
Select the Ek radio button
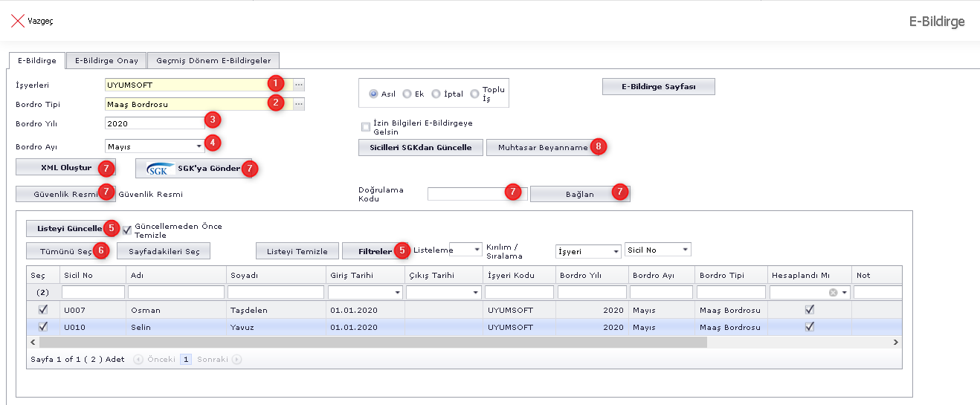(x=407, y=94)
